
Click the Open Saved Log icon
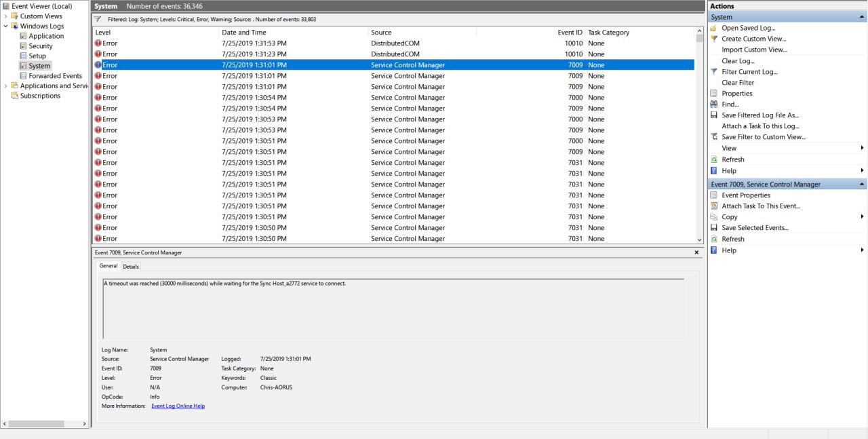[x=714, y=28]
